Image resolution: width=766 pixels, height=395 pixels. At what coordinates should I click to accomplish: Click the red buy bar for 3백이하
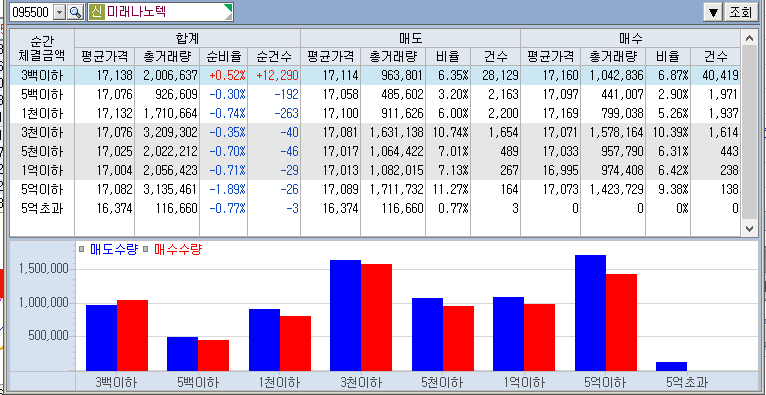[132, 335]
